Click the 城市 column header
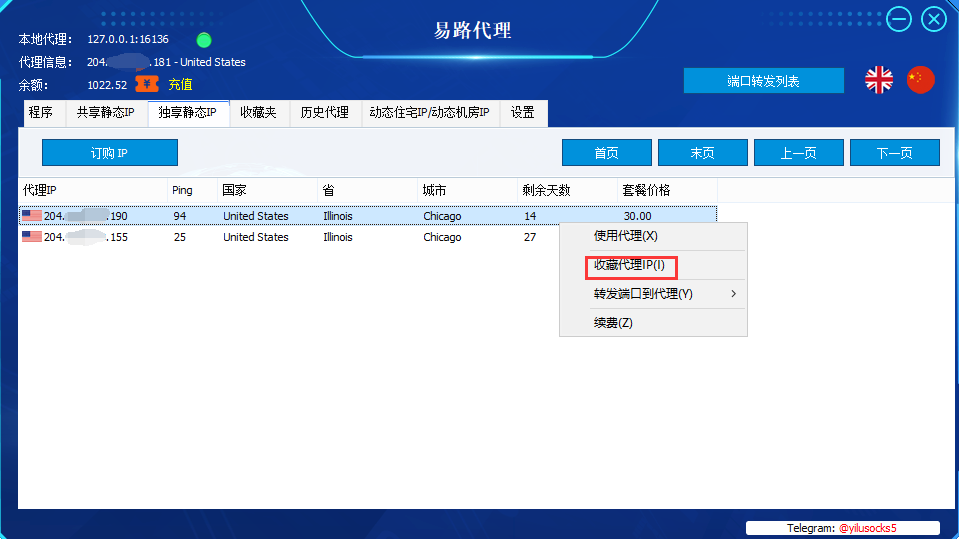The image size is (959, 539). 467,190
